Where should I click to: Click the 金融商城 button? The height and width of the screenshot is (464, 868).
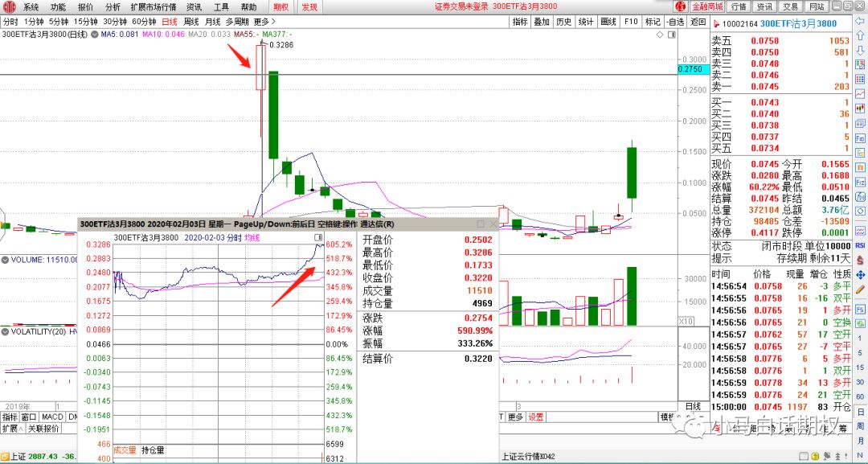tap(707, 6)
